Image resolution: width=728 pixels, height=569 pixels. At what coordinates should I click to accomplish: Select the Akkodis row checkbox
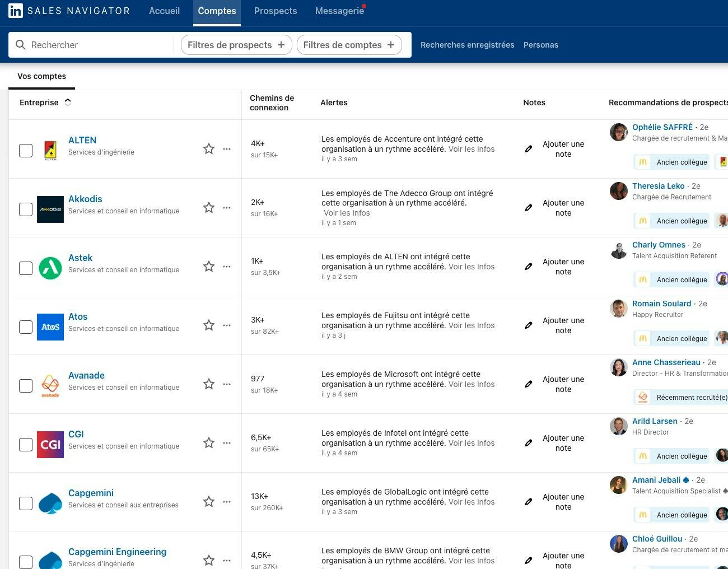point(26,209)
